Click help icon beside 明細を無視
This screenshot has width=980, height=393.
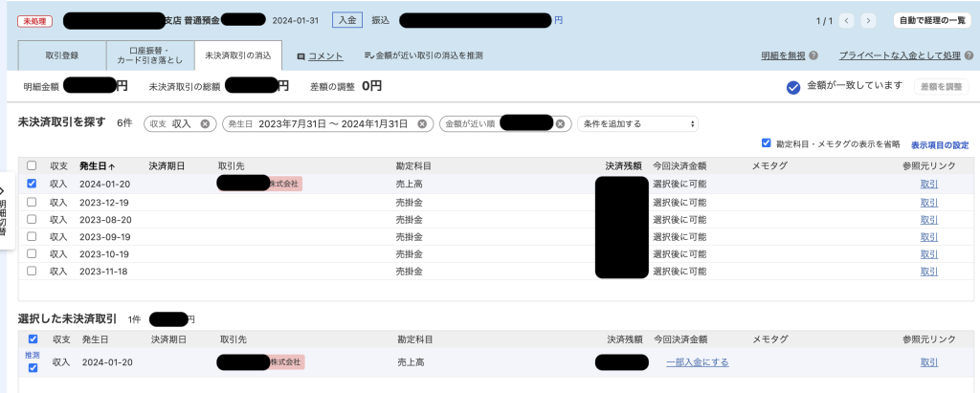click(x=813, y=56)
